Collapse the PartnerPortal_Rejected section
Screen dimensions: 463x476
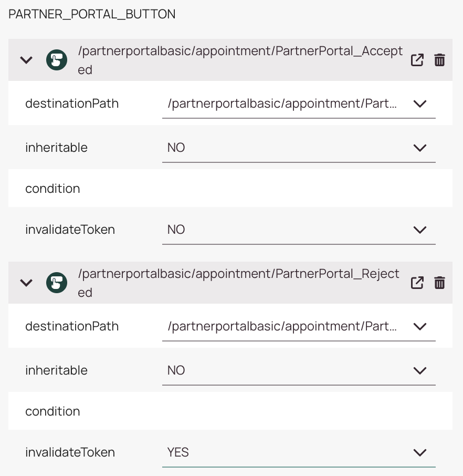tap(26, 283)
